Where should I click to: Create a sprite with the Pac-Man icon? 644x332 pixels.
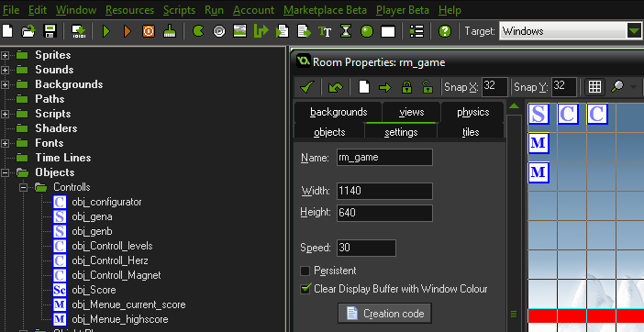[x=198, y=31]
